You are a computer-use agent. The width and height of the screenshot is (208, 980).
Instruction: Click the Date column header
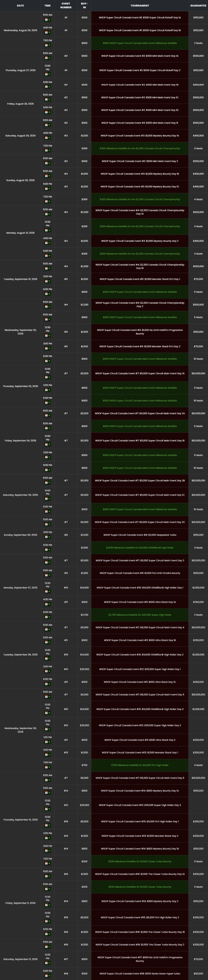click(20, 5)
